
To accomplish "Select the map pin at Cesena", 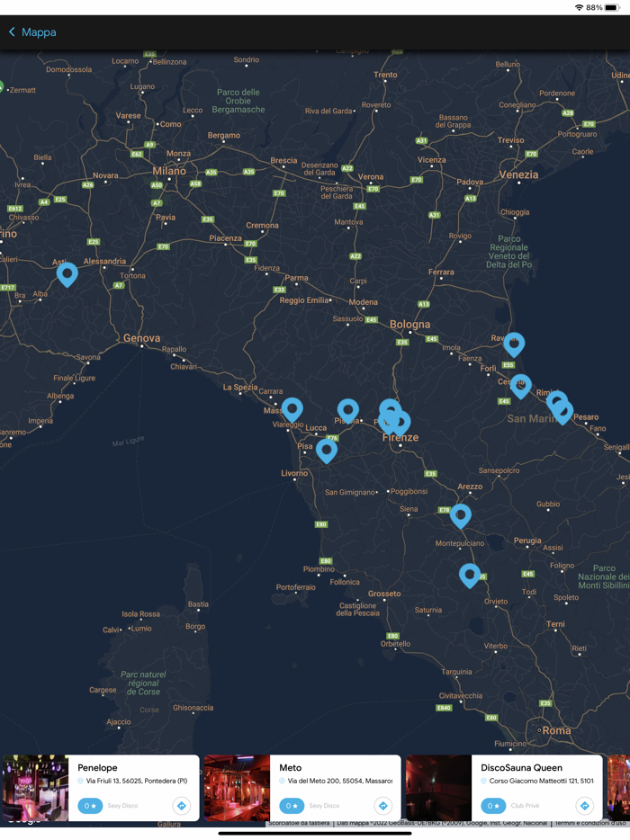I will [520, 386].
